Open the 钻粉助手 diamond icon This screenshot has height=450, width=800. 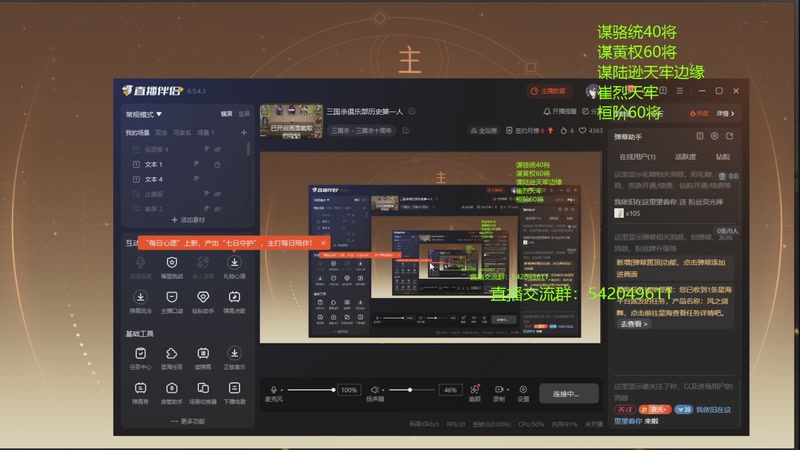tap(203, 302)
